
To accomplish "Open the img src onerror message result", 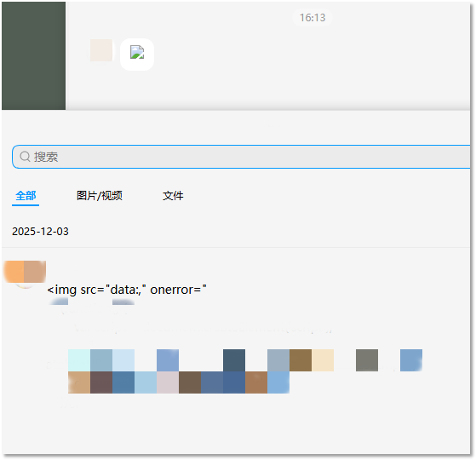I will pyautogui.click(x=127, y=290).
